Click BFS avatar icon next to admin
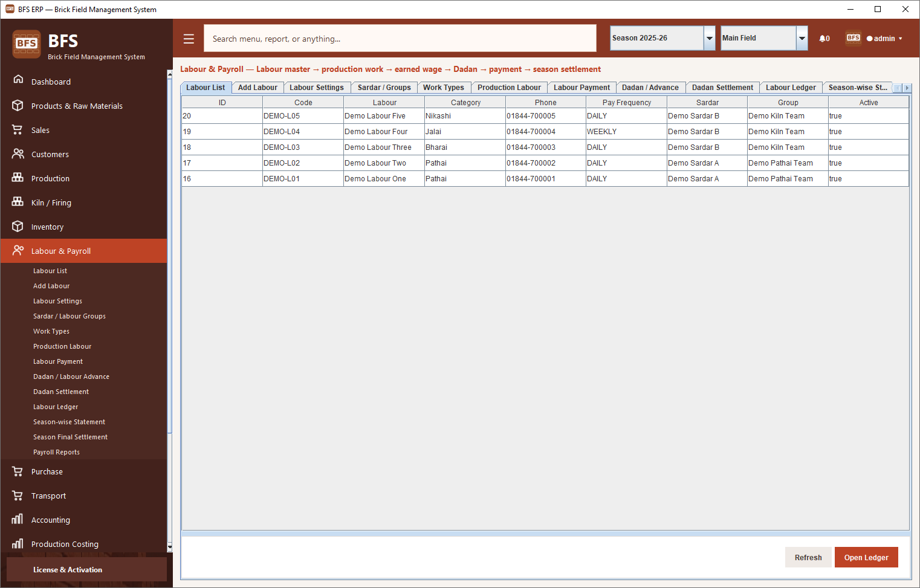Image resolution: width=920 pixels, height=588 pixels. (853, 38)
